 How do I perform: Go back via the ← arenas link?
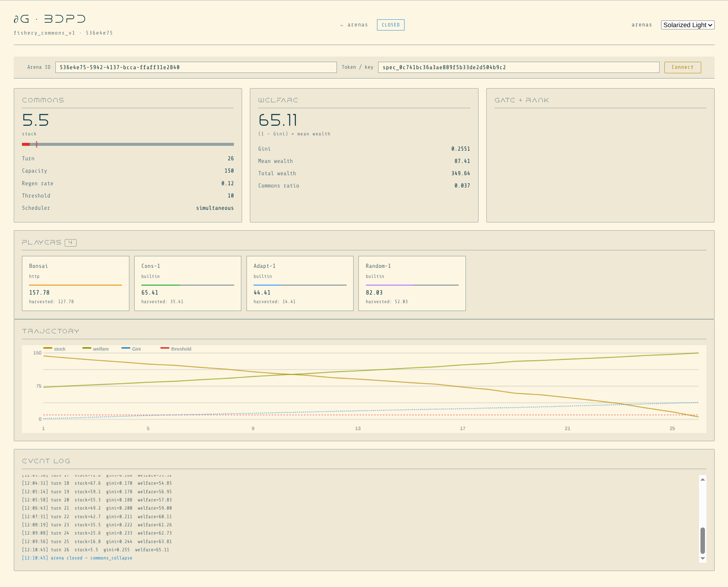click(354, 25)
